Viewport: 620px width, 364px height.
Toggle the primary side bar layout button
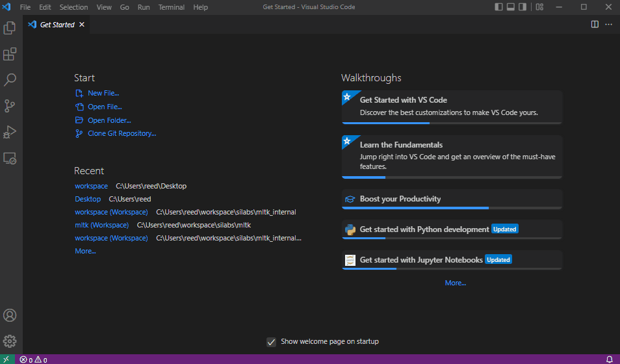tap(498, 7)
